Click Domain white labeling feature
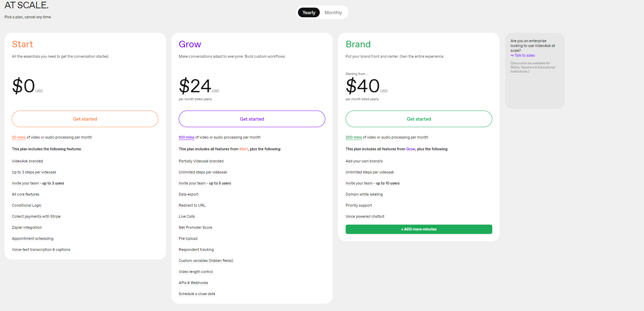The width and height of the screenshot is (644, 311). (364, 194)
